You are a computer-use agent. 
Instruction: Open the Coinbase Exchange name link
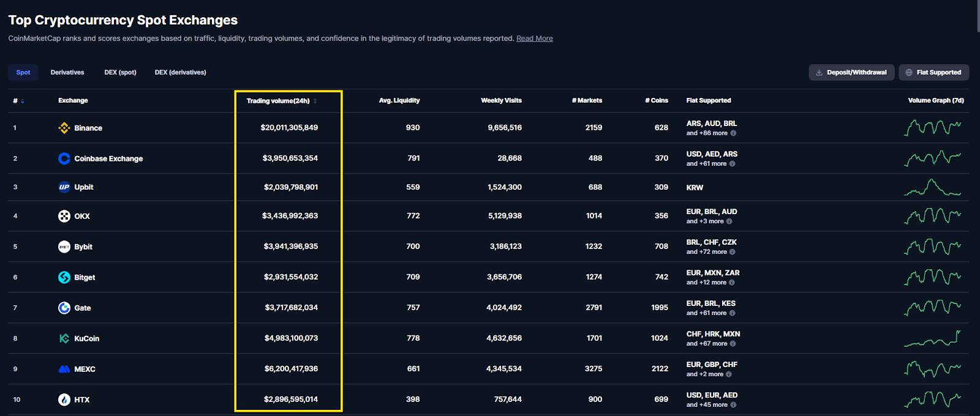click(x=108, y=158)
